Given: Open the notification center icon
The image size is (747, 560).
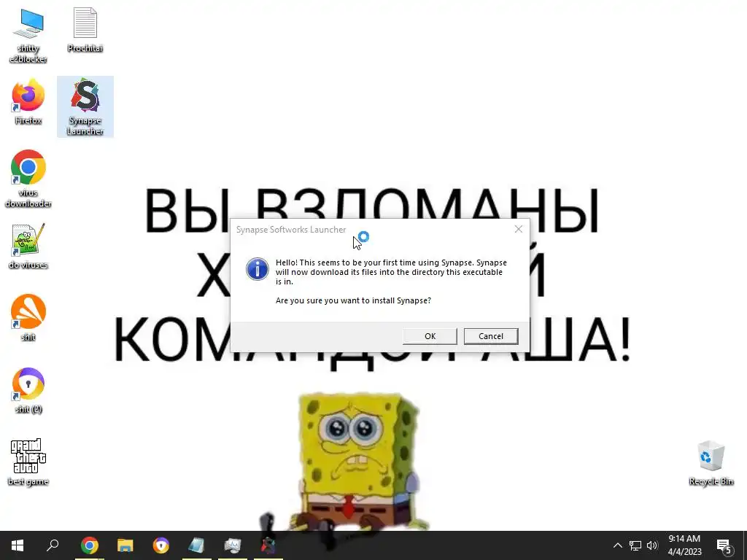Looking at the screenshot, I should coord(724,545).
